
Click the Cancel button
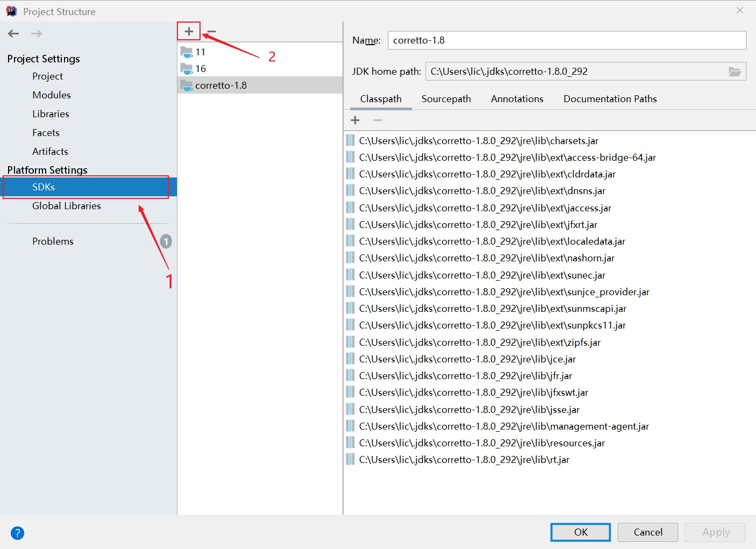click(648, 532)
